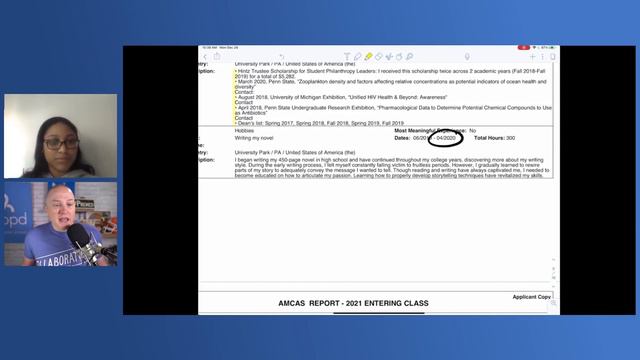Click the 'Total Hours: 300' value
Image resolution: width=640 pixels, height=360 pixels.
[494, 138]
